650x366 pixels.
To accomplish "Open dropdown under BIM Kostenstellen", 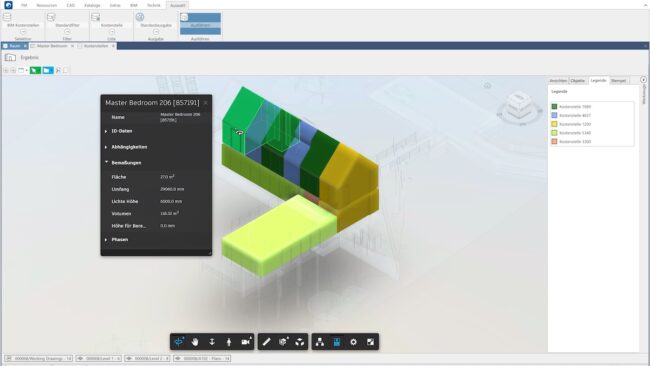I will point(23,32).
